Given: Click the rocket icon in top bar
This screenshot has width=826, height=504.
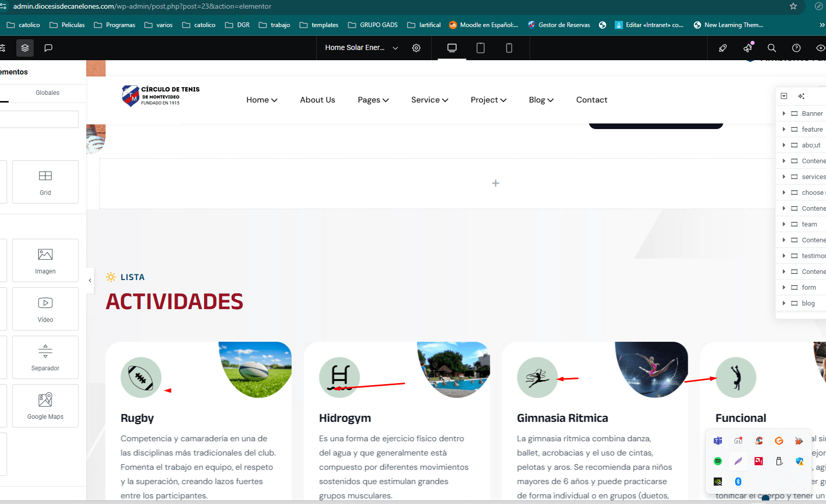Looking at the screenshot, I should tap(723, 48).
